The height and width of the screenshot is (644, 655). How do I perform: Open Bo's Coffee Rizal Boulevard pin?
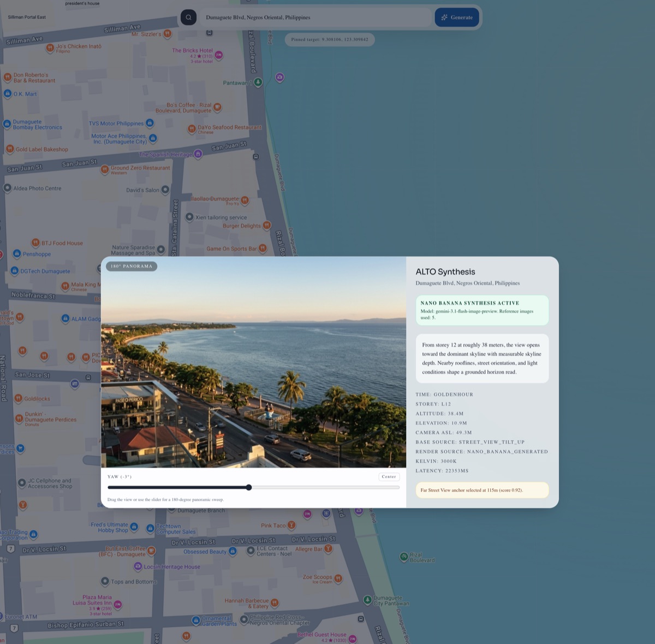(217, 107)
